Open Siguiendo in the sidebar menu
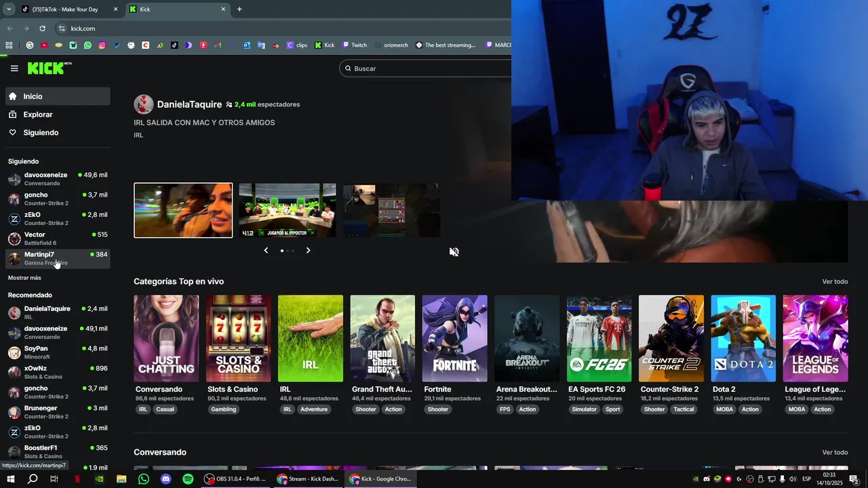This screenshot has width=868, height=488. point(58,132)
